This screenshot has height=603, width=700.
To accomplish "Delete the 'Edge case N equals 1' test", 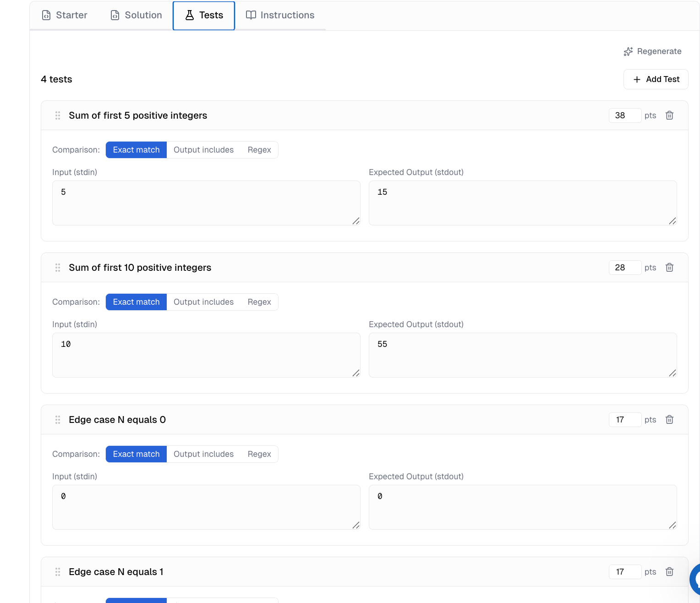I will [669, 572].
